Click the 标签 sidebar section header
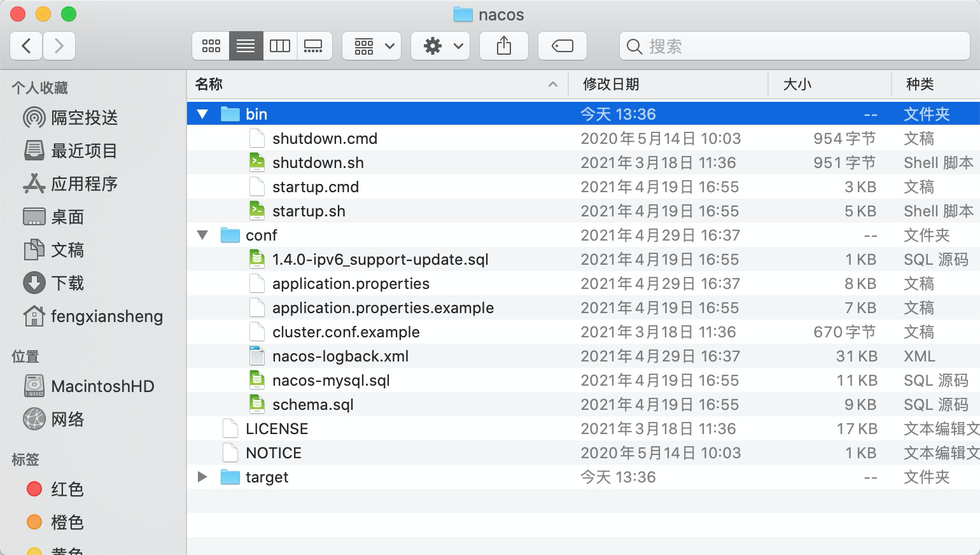 tap(25, 459)
